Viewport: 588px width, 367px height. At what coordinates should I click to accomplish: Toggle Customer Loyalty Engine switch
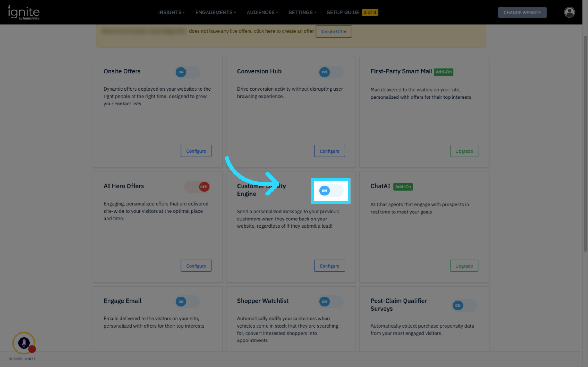tap(331, 191)
